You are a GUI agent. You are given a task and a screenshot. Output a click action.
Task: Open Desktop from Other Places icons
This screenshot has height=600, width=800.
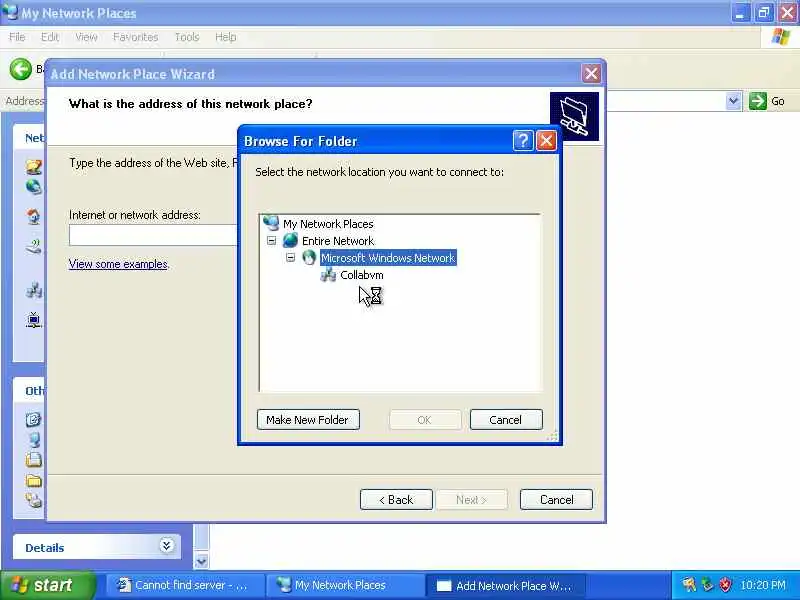[34, 419]
